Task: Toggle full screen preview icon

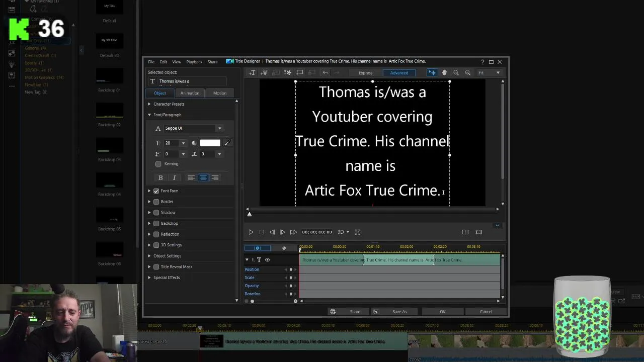Action: 358,232
